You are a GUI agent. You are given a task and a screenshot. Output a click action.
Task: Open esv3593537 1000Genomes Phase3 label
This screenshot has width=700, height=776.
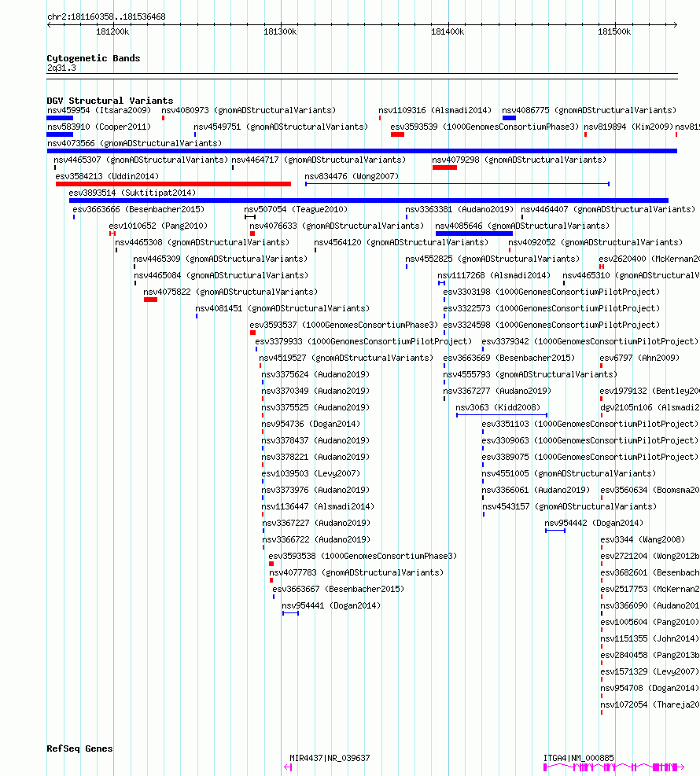pyautogui.click(x=344, y=325)
